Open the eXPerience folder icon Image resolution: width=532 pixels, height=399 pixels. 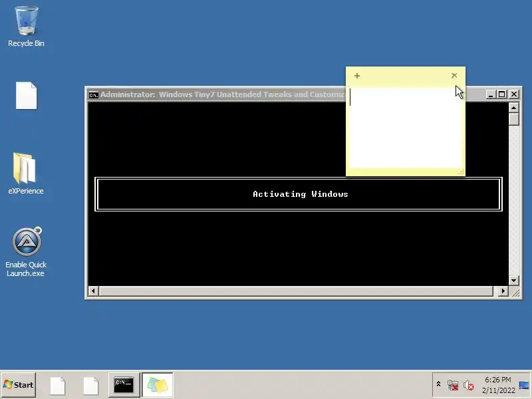pyautogui.click(x=26, y=174)
